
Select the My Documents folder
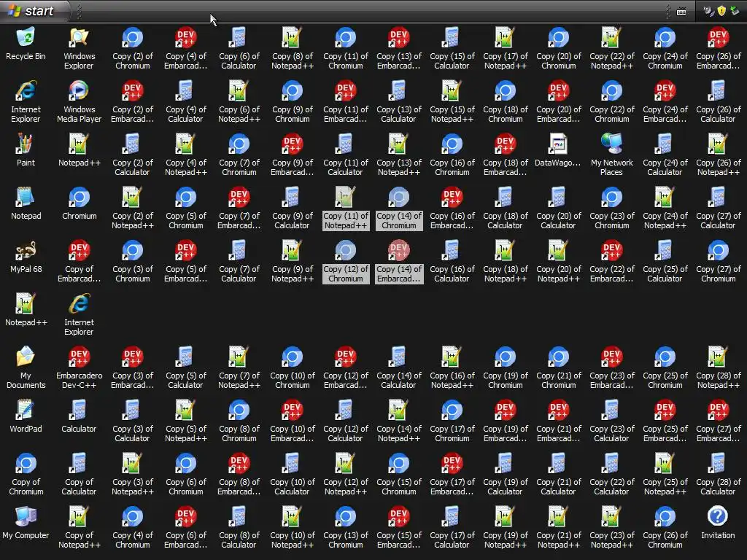(26, 368)
